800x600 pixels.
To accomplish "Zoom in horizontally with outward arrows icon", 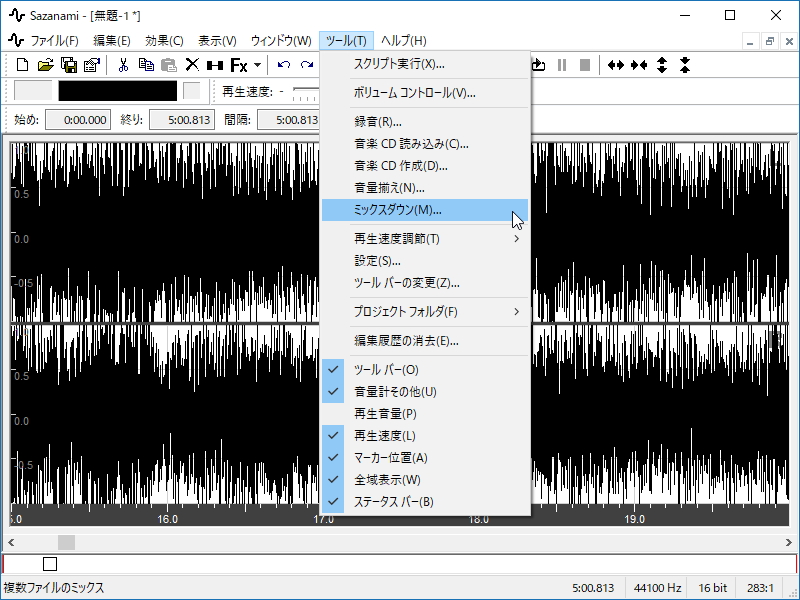I will coord(616,65).
